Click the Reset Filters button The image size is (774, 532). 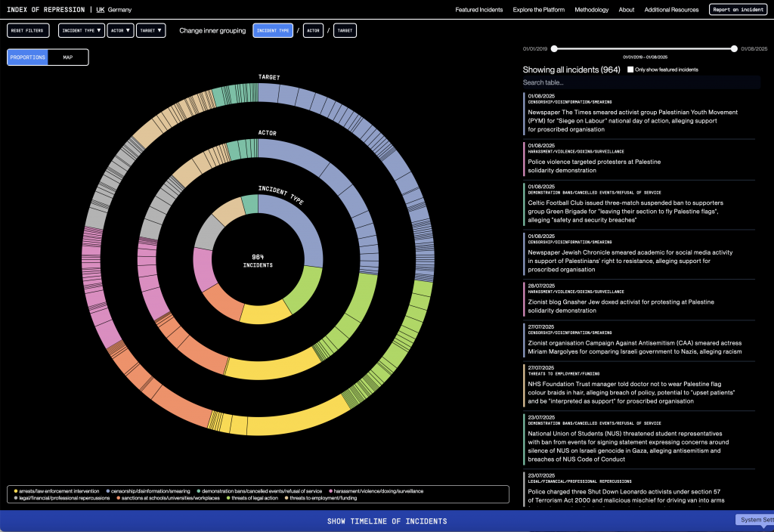(28, 30)
